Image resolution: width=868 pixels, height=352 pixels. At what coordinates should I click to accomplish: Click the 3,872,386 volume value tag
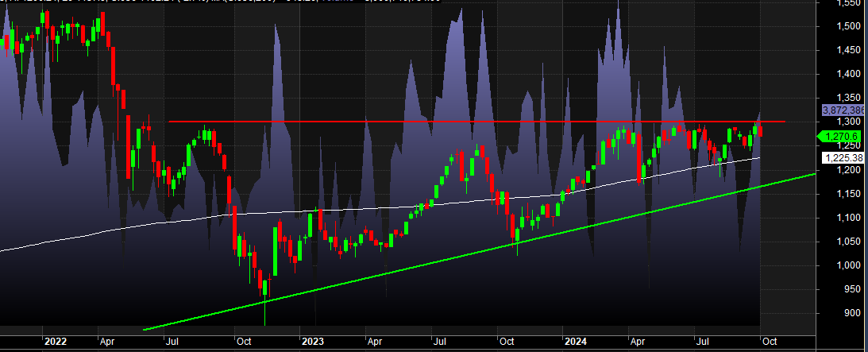pyautogui.click(x=842, y=110)
